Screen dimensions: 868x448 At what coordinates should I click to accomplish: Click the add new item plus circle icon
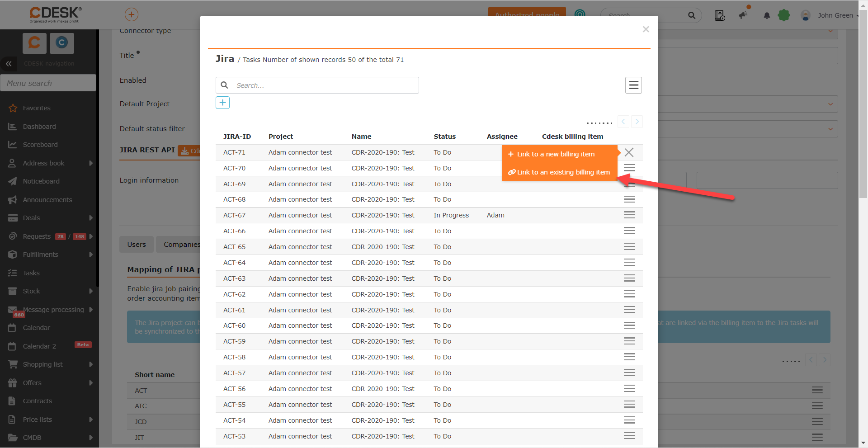tap(131, 14)
